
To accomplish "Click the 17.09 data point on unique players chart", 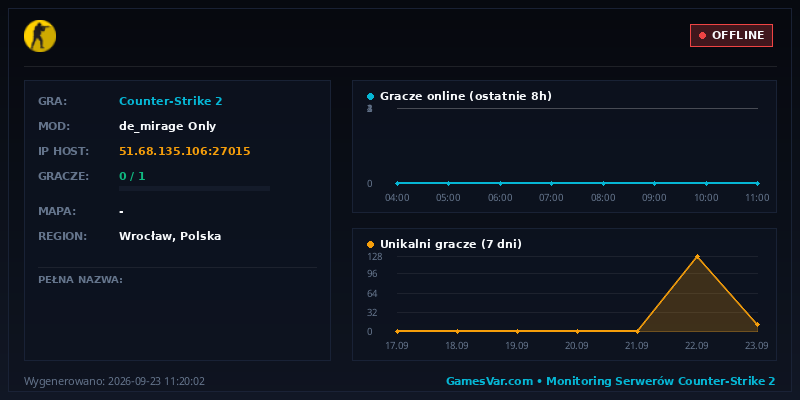I will [397, 331].
